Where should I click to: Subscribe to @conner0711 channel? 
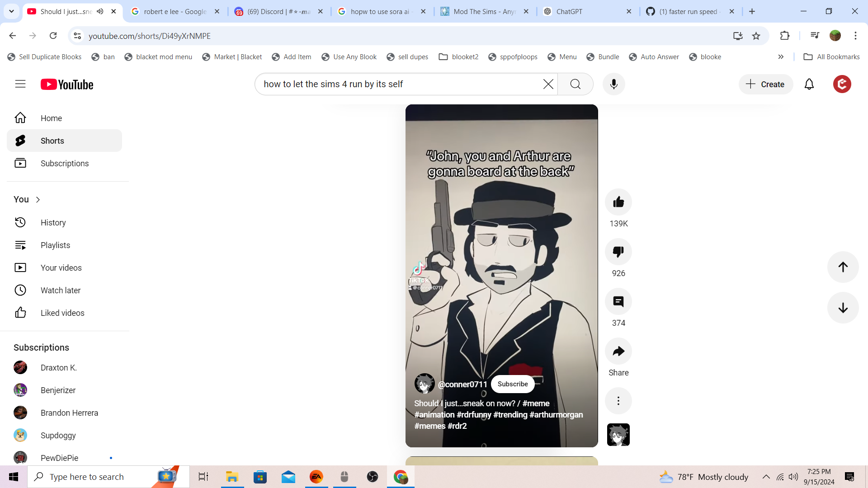(x=513, y=384)
